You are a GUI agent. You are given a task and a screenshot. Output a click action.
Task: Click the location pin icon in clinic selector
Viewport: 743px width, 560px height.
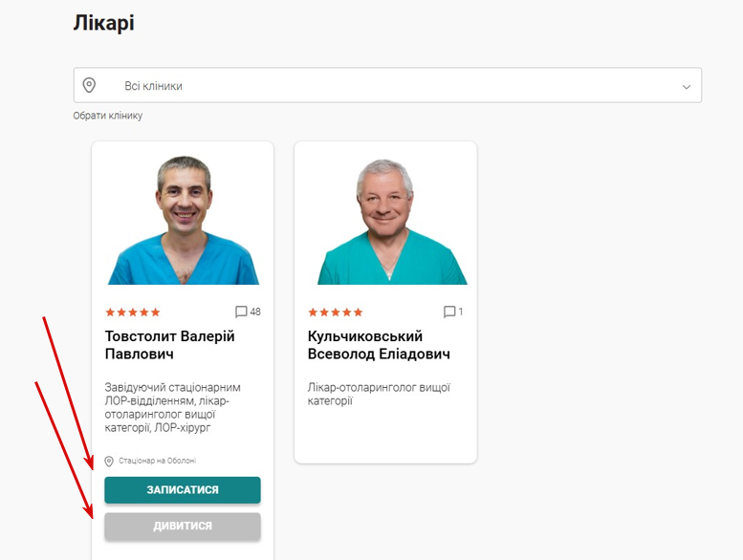click(89, 85)
